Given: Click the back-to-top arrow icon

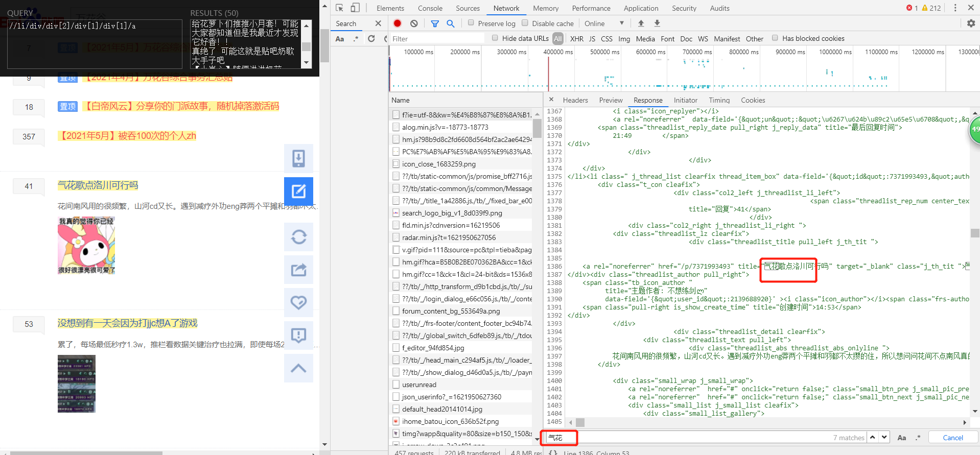Looking at the screenshot, I should tap(298, 368).
